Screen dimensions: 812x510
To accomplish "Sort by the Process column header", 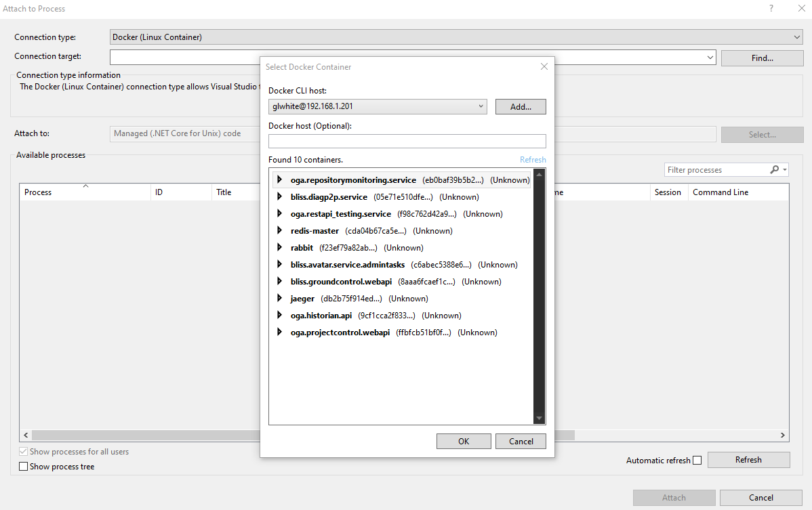I will (85, 192).
